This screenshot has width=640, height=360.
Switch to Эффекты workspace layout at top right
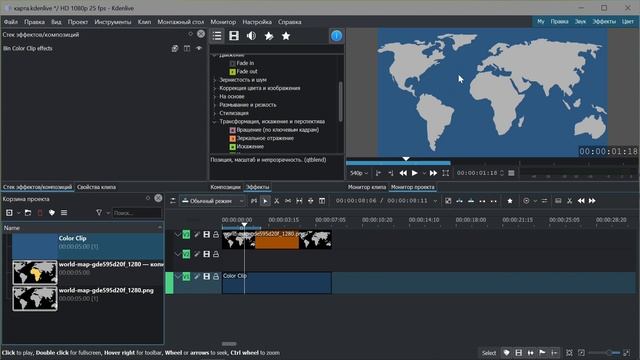tap(604, 21)
